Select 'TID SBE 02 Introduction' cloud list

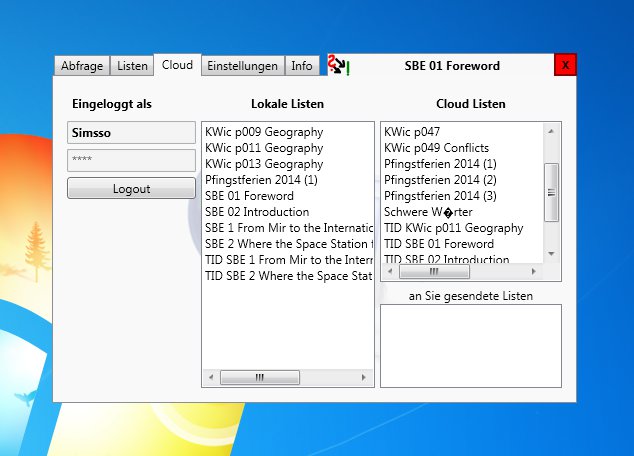click(463, 258)
